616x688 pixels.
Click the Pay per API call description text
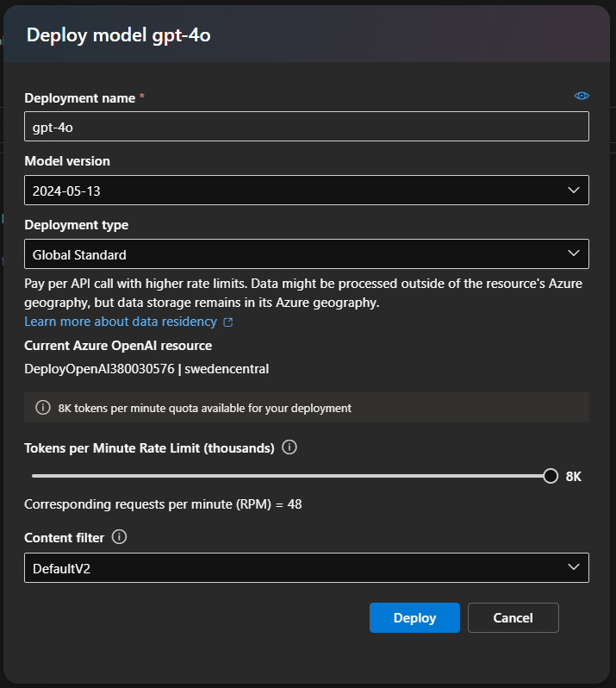point(303,293)
